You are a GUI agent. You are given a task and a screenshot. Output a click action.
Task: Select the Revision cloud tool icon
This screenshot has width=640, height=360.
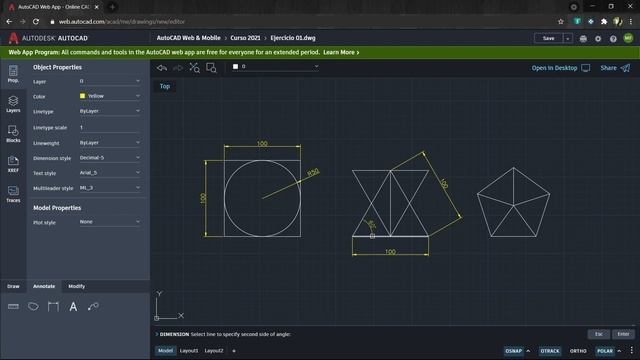[x=33, y=306]
